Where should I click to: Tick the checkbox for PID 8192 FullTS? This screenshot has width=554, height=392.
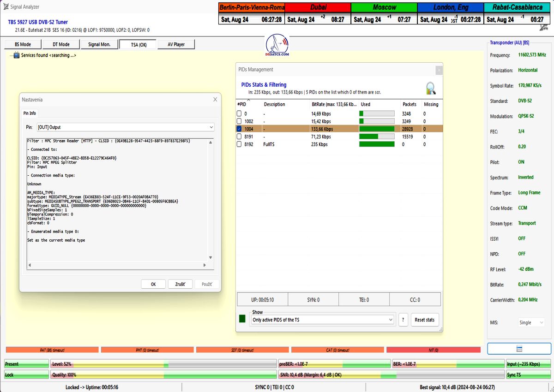(239, 144)
